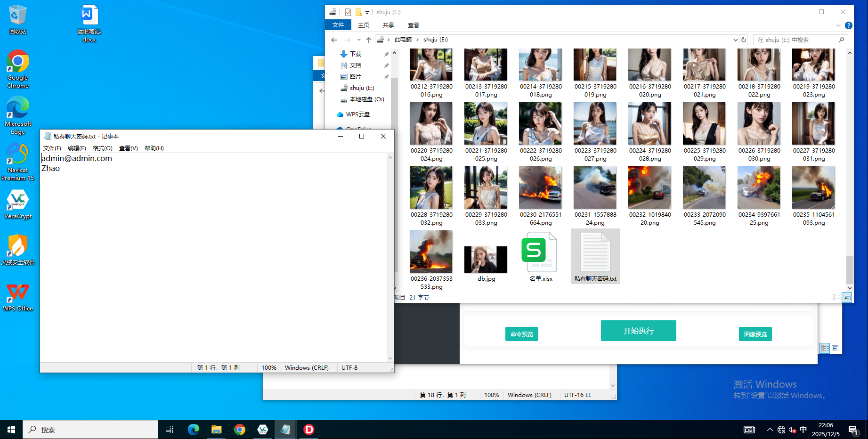
Task: Select the 运维笔记.docx desktop file
Action: point(89,24)
